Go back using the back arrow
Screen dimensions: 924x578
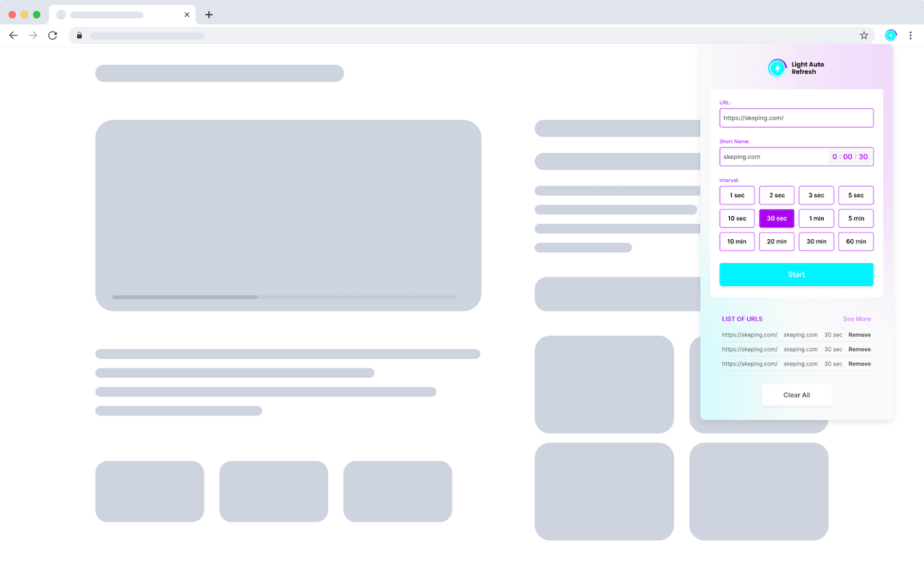point(13,35)
